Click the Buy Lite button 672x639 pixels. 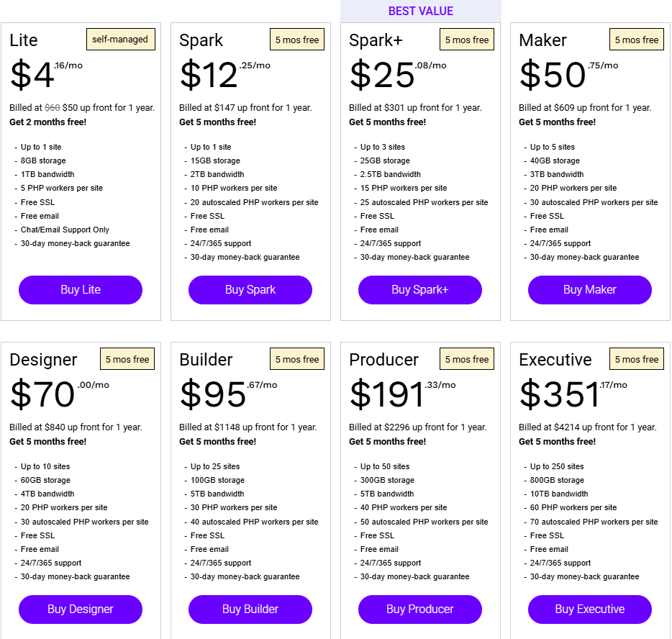(81, 290)
